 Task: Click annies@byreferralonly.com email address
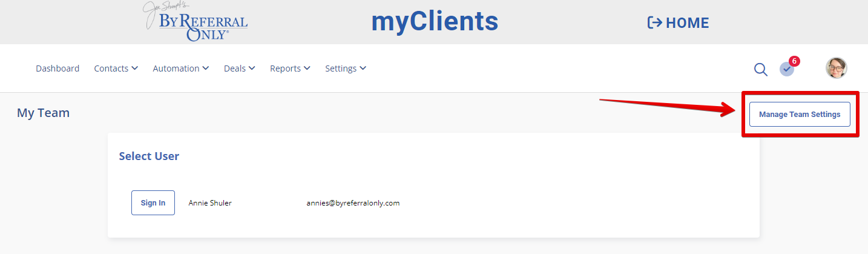(353, 203)
